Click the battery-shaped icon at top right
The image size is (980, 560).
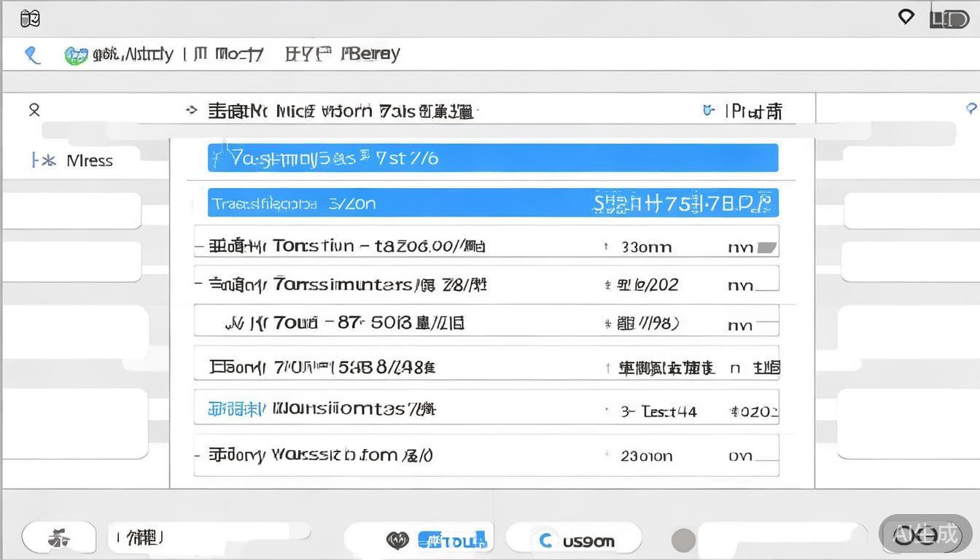(949, 20)
